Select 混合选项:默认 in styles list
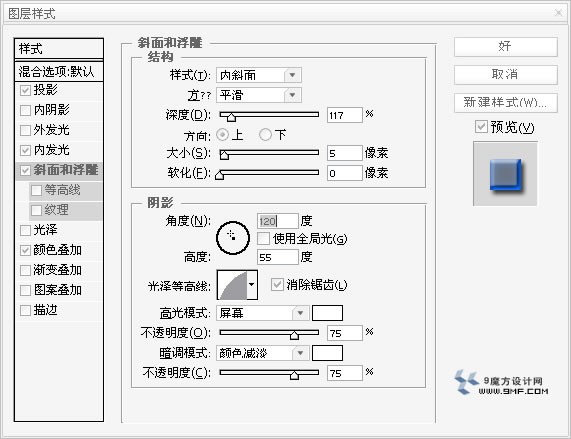Image resolution: width=571 pixels, height=439 pixels. click(x=59, y=71)
